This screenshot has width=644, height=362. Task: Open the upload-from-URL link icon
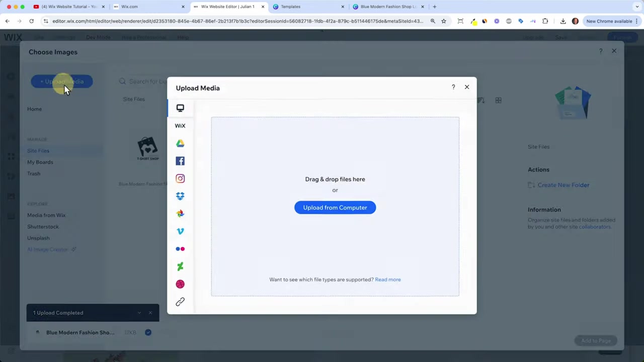coord(180,302)
